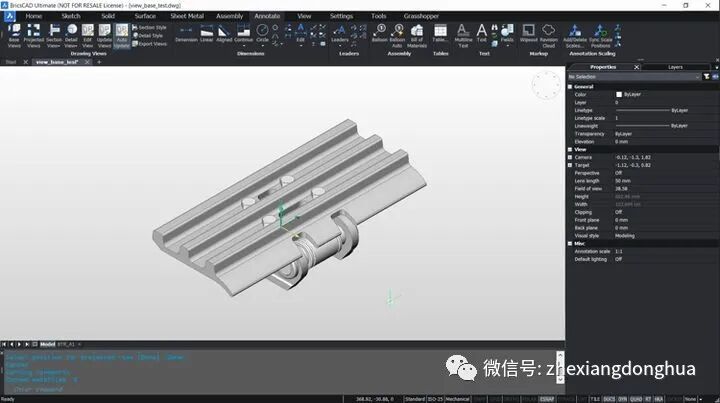Image resolution: width=720 pixels, height=403 pixels.
Task: Insert a Bill of Materials
Action: coord(416,36)
